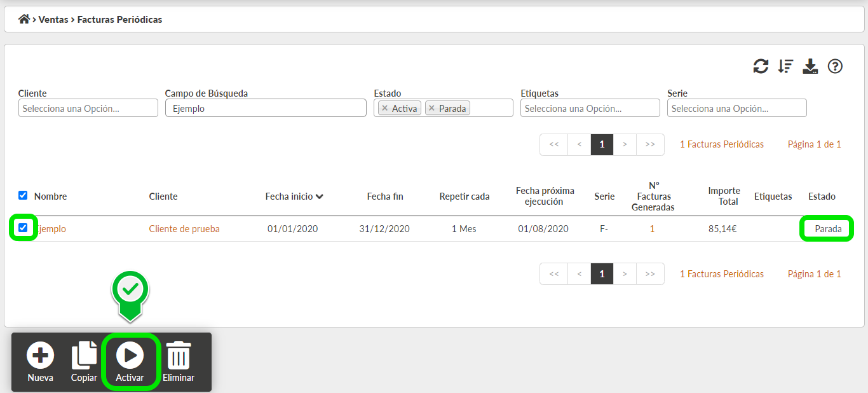
Task: Select page 1 in the pagination bar
Action: point(602,144)
